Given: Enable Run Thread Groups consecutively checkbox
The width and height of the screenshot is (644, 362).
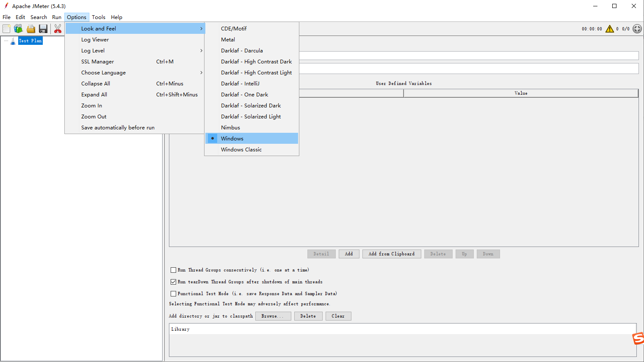Looking at the screenshot, I should tap(173, 270).
